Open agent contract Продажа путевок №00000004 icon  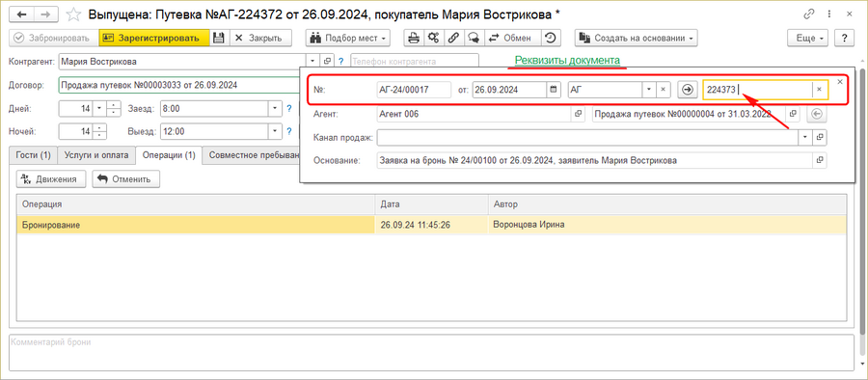[794, 114]
